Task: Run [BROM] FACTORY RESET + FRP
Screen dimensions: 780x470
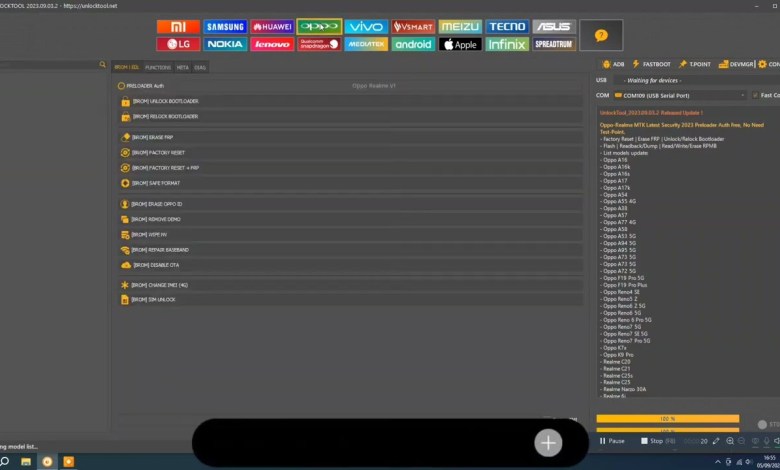Action: pos(350,168)
